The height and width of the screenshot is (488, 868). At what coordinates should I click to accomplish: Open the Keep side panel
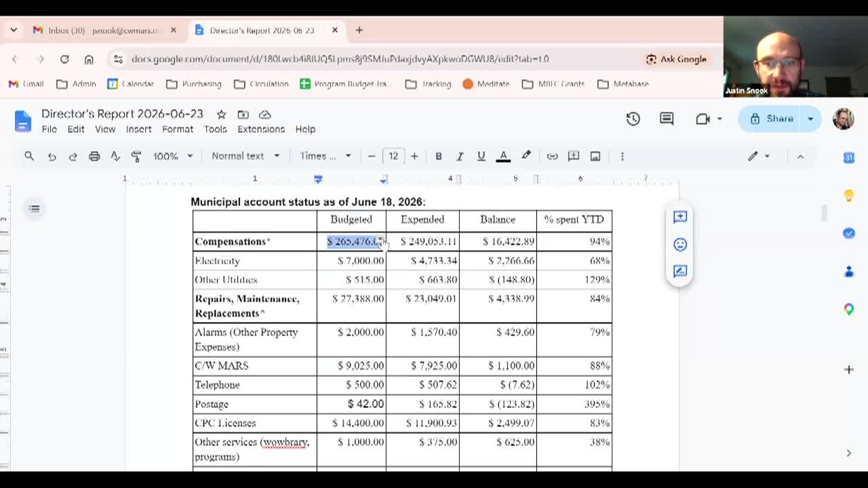pyautogui.click(x=849, y=196)
